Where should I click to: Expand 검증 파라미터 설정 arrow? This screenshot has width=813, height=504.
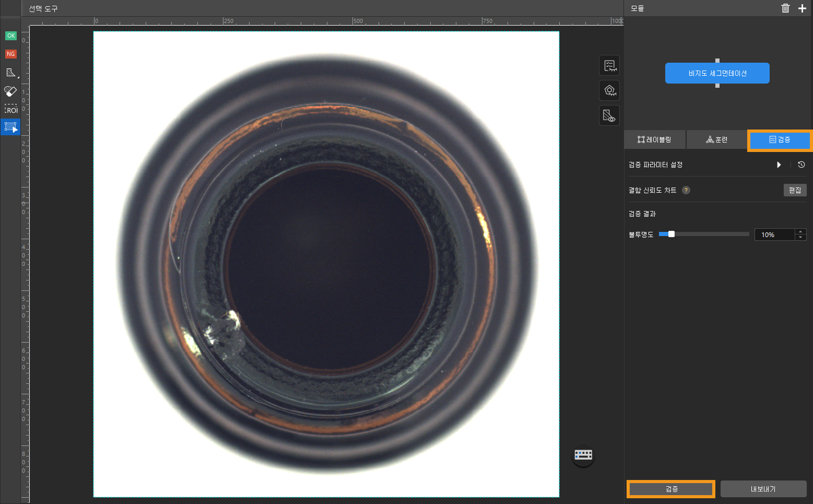(779, 165)
